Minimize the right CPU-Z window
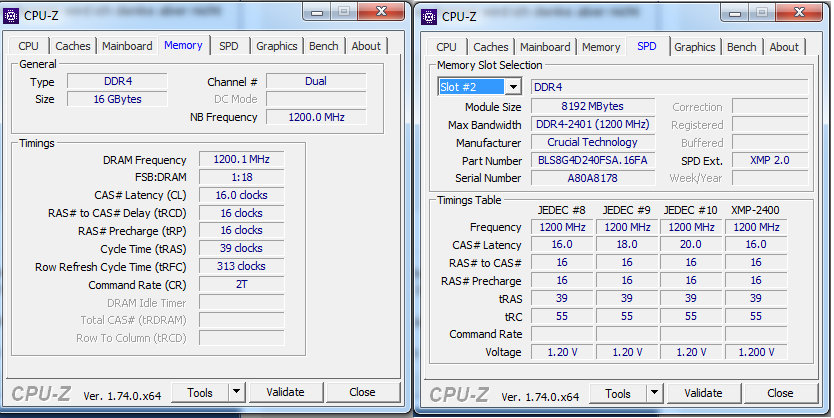Screen dimensions: 834x418 click(735, 12)
